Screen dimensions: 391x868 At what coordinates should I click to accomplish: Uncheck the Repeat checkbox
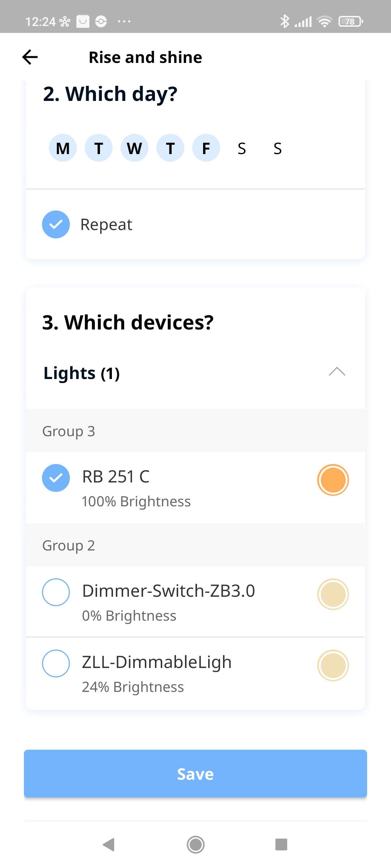click(x=56, y=224)
